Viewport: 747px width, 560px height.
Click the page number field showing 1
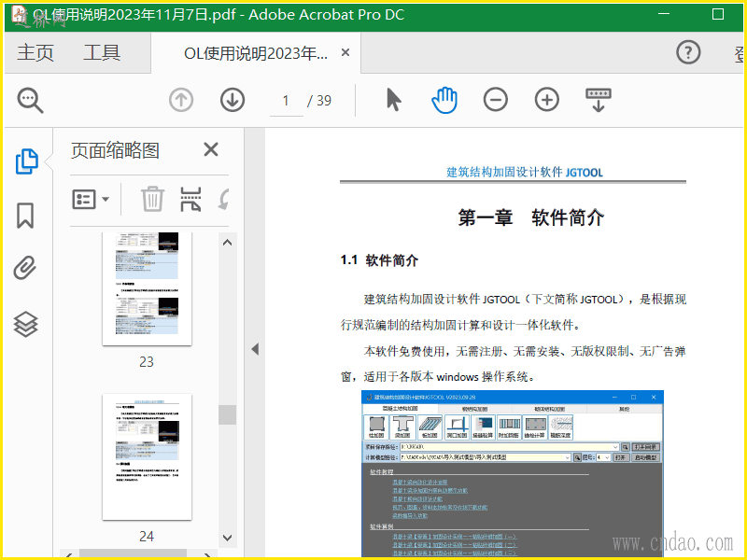coord(287,101)
